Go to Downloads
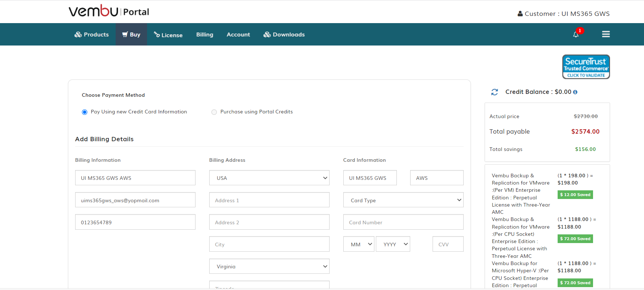644x290 pixels. click(x=284, y=34)
